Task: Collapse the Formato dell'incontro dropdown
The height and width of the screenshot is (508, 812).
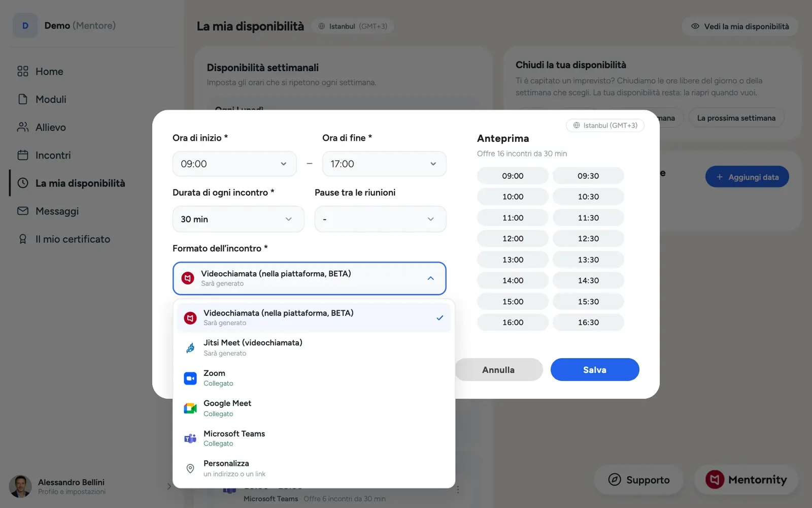Action: [x=310, y=278]
